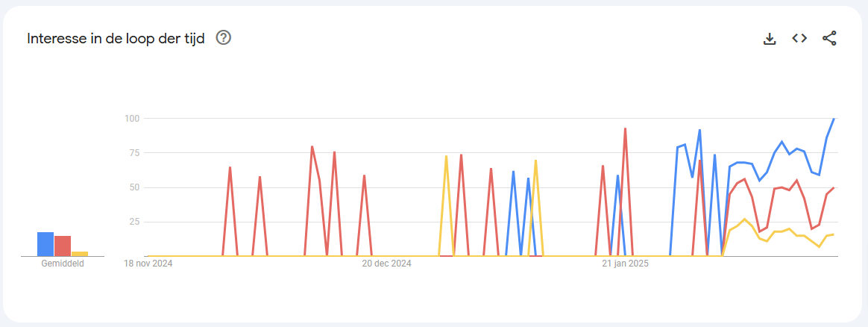Click the 20 dec 2024 axis label
The height and width of the screenshot is (327, 868).
click(387, 264)
